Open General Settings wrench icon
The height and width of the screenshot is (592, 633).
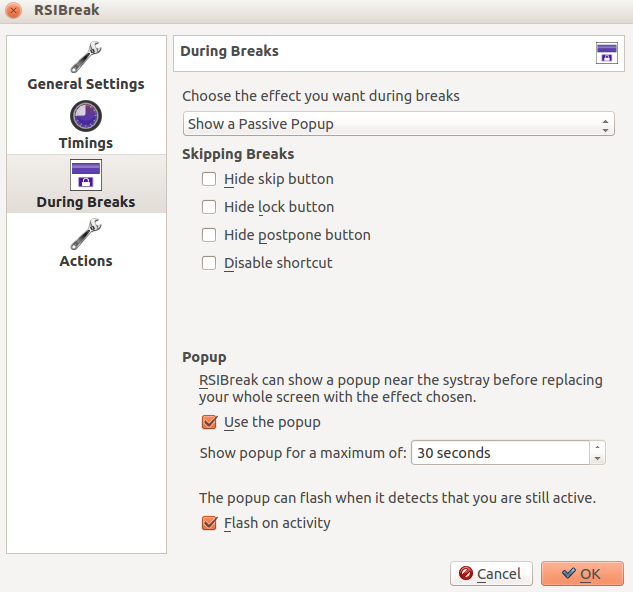click(86, 57)
